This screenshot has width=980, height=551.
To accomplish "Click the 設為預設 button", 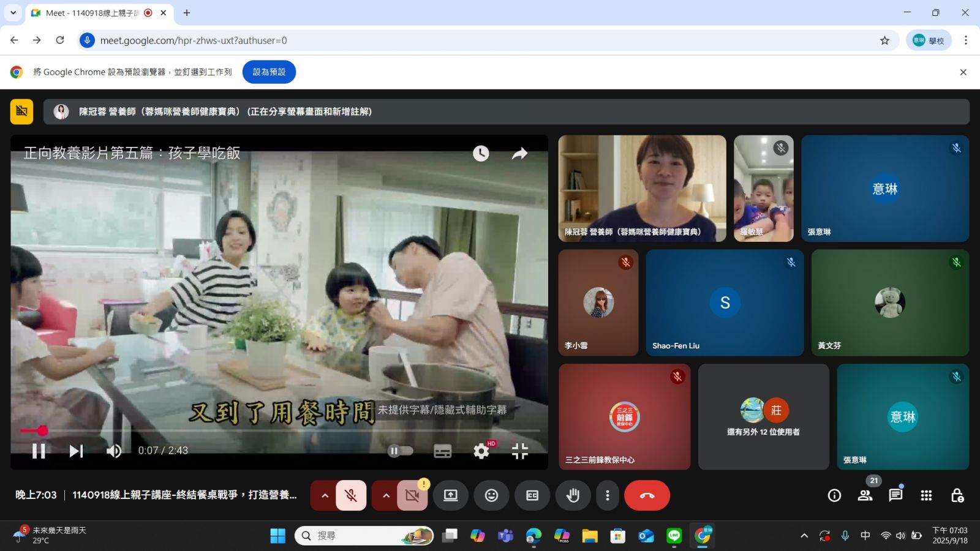I will 269,72.
